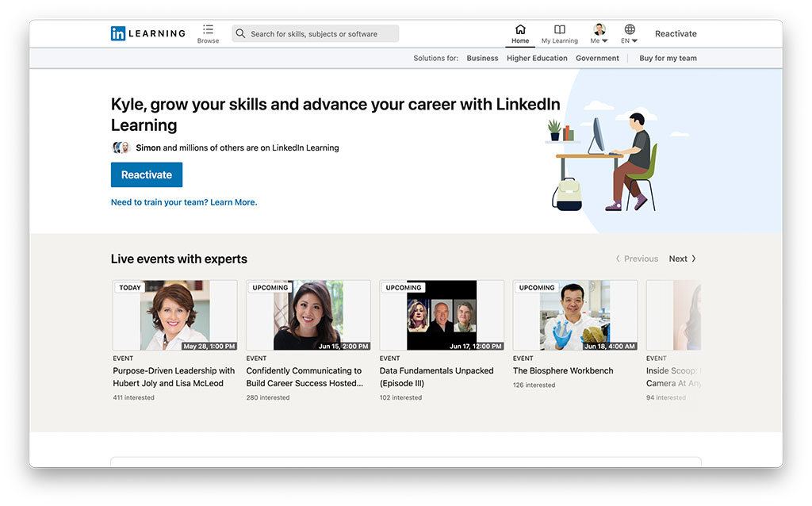Click the TODAY badge on first event
This screenshot has width=812, height=506.
point(130,287)
